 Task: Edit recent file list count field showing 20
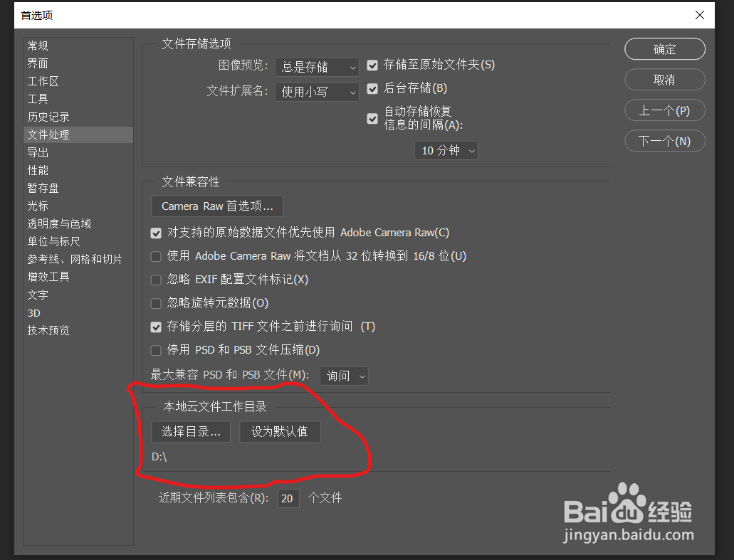[288, 498]
